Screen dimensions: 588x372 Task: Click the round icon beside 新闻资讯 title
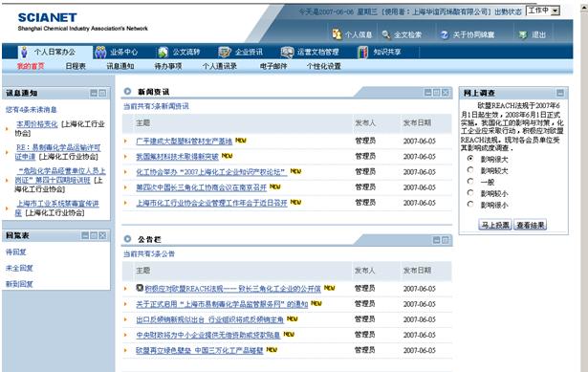click(127, 91)
